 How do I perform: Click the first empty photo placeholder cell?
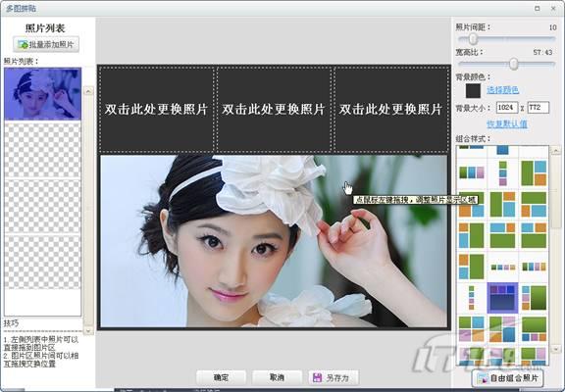[156, 109]
